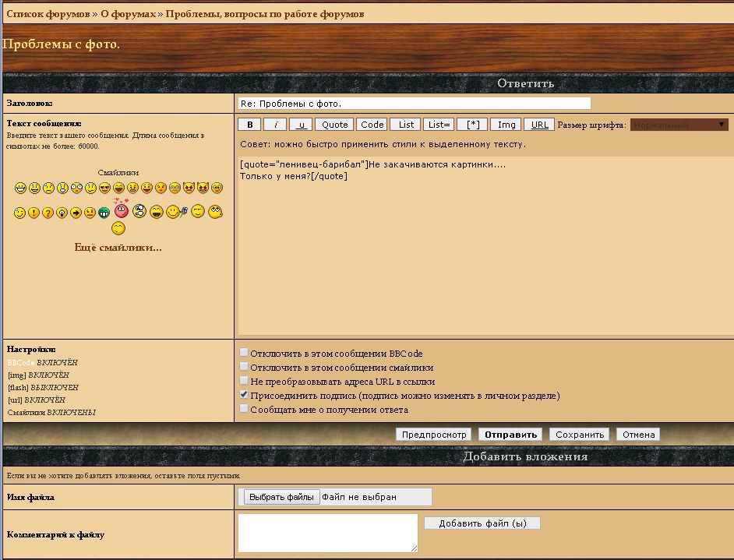Click 'Выбрать файлы' file chooser button
The width and height of the screenshot is (734, 560).
(282, 497)
